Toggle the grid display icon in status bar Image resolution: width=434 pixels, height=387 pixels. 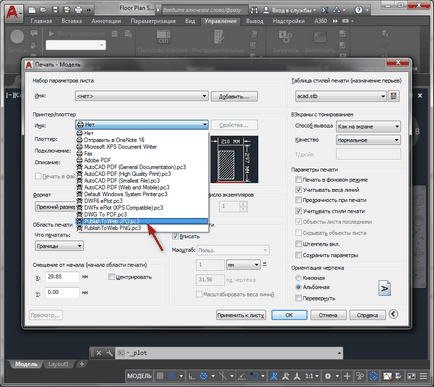click(160, 376)
